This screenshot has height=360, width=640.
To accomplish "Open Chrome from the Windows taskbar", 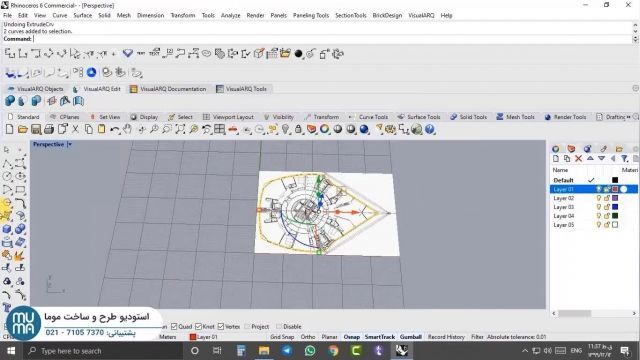I will pos(333,351).
